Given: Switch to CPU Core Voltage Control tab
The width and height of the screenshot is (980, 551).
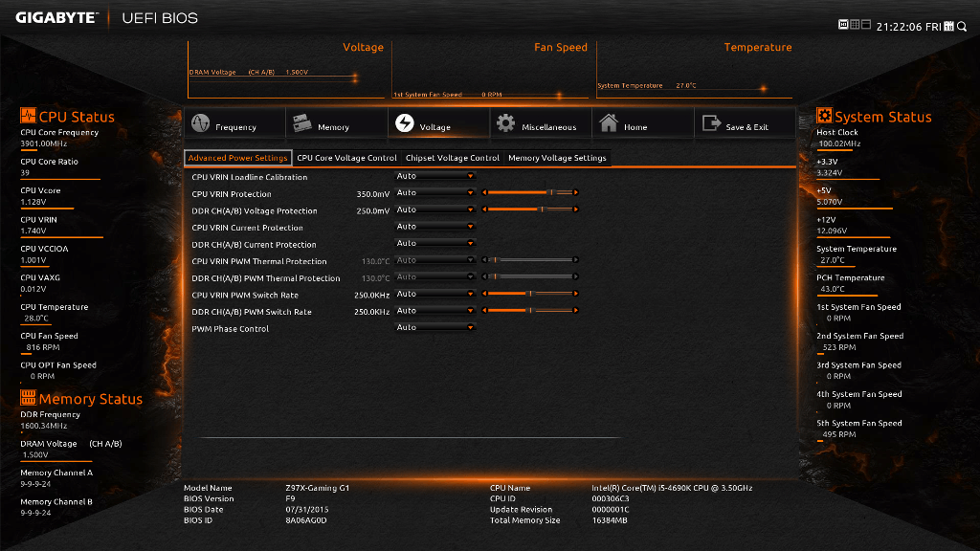Looking at the screenshot, I should pos(346,158).
